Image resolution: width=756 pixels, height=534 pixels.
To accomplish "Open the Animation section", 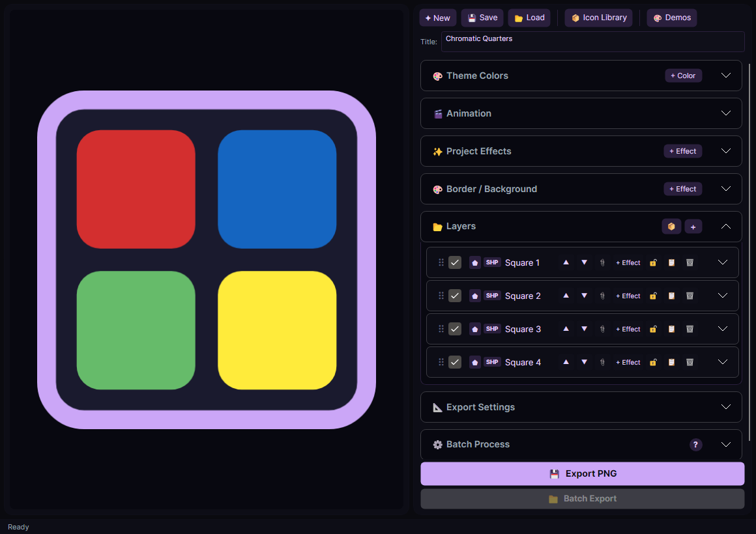I will point(725,113).
